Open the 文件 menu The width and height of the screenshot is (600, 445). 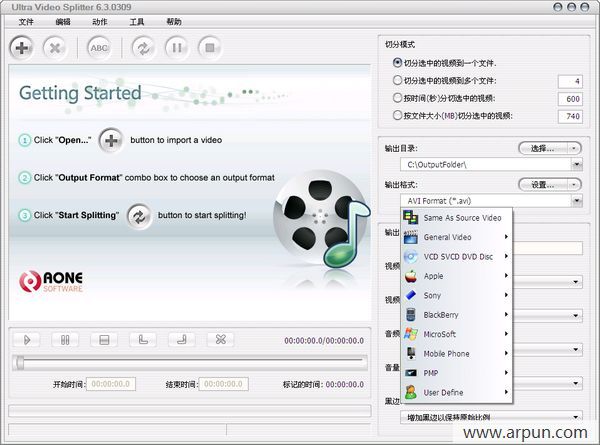click(26, 22)
